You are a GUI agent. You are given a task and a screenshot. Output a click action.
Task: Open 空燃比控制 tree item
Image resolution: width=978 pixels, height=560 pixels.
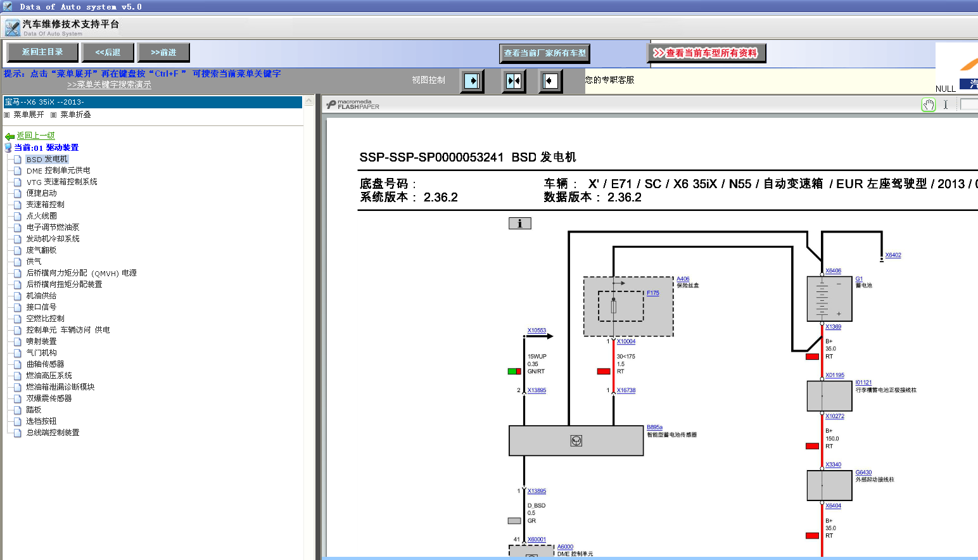tap(46, 319)
